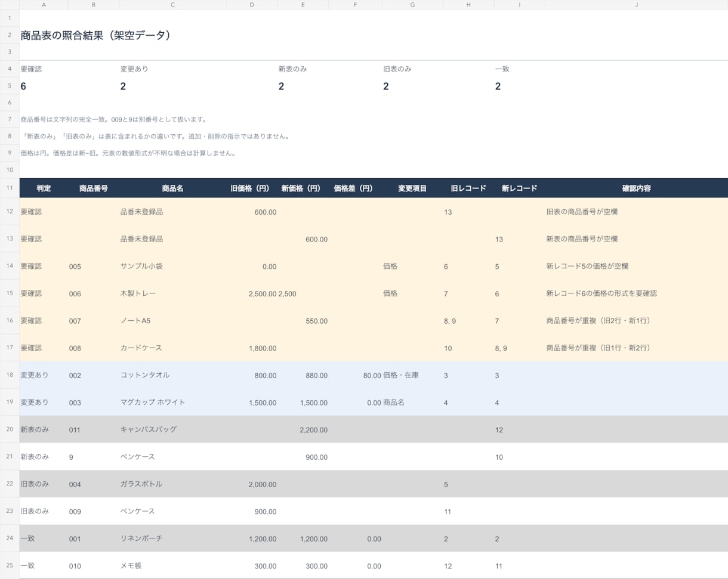Click the 要確認 summary label in row 4
Image resolution: width=728 pixels, height=579 pixels.
coord(31,69)
